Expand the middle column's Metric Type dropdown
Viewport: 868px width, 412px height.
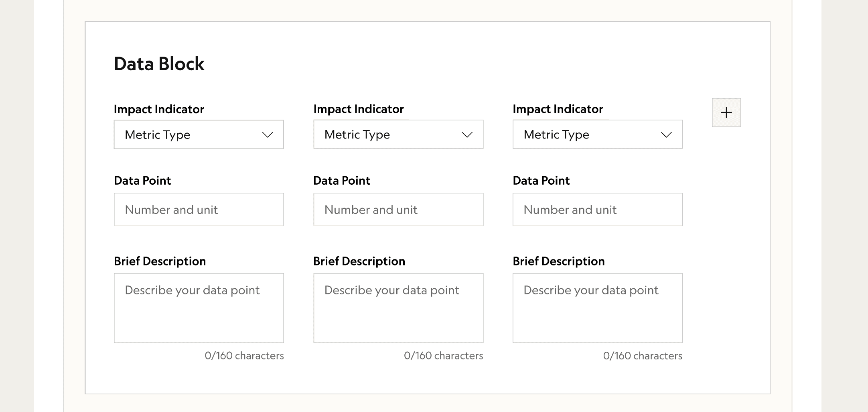(x=398, y=135)
